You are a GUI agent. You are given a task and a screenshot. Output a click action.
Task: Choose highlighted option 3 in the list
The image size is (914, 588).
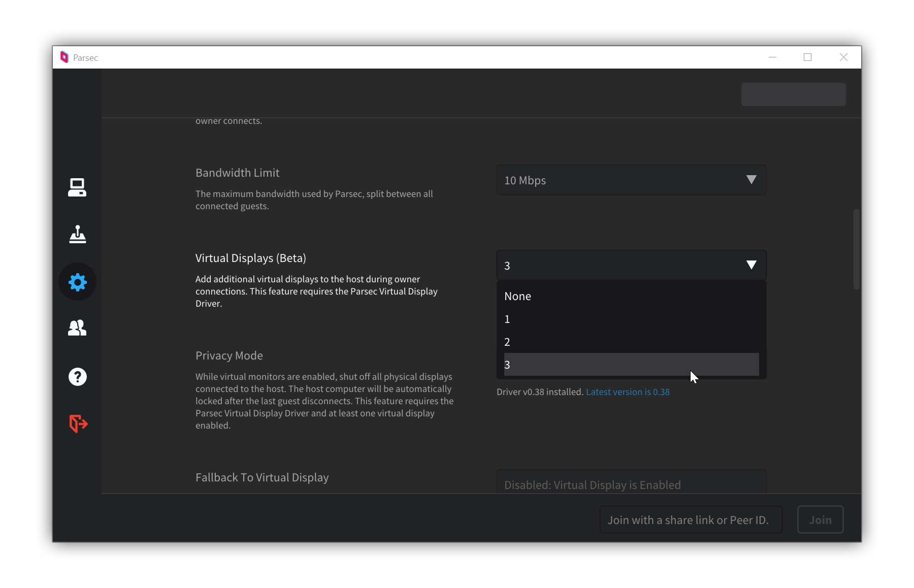tap(631, 365)
